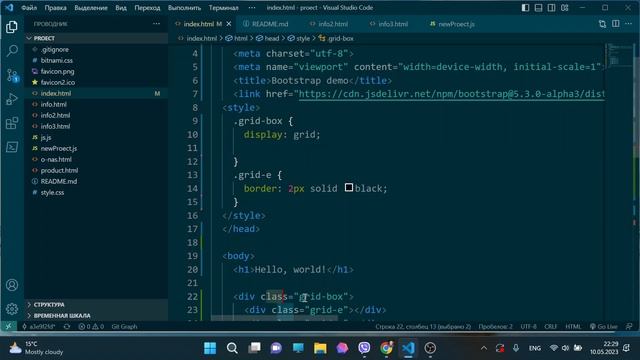Click the git branch name in status bar
Viewport: 640px width, 360px height.
[38, 327]
